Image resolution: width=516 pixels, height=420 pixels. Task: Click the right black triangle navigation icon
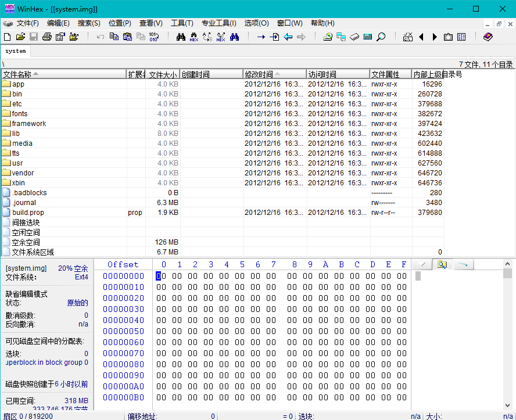click(x=435, y=37)
